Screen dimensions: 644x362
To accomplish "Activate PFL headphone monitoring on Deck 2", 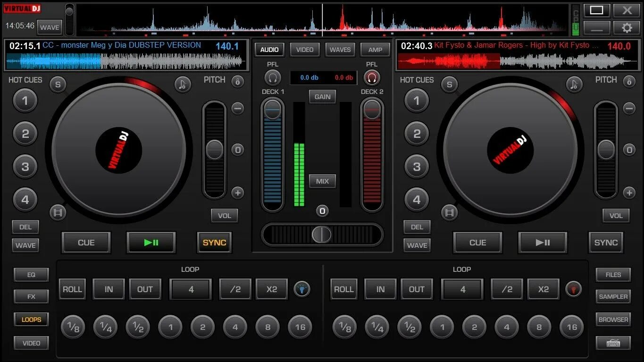I will (372, 77).
